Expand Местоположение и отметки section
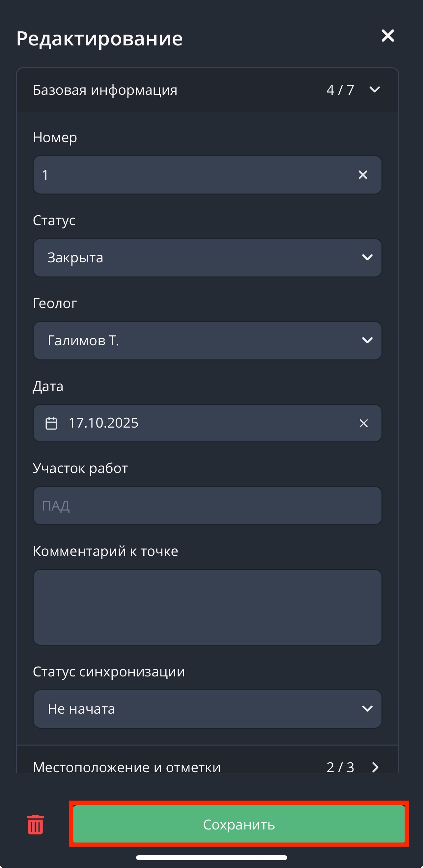Screen dimensions: 423x868 (x=375, y=767)
